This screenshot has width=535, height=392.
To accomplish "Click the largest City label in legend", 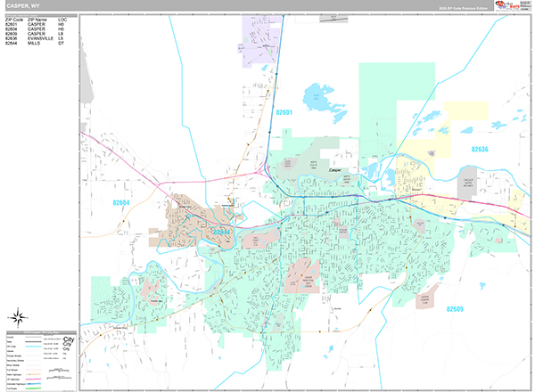I will click(69, 339).
